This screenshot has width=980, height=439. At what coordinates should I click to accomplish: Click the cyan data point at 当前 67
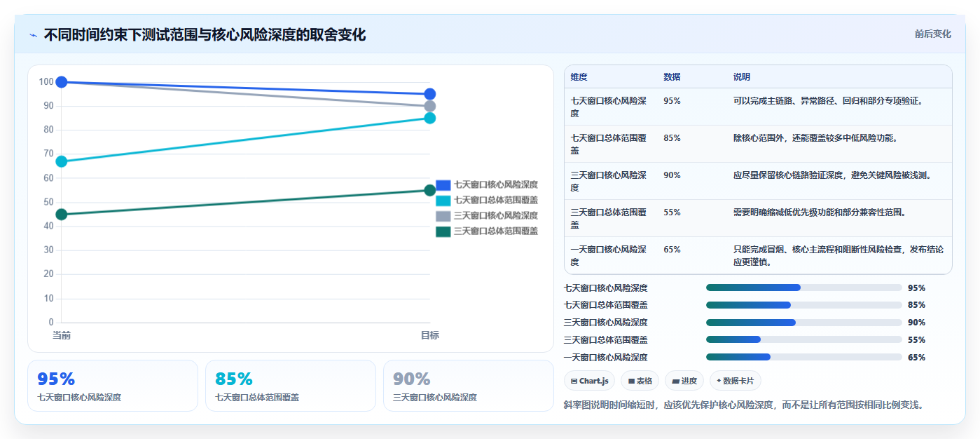pyautogui.click(x=62, y=161)
